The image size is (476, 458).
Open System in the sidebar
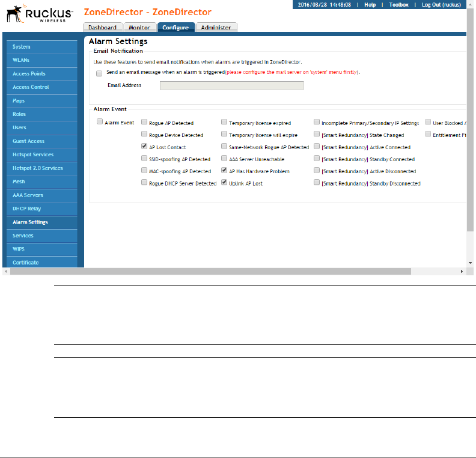pyautogui.click(x=42, y=47)
